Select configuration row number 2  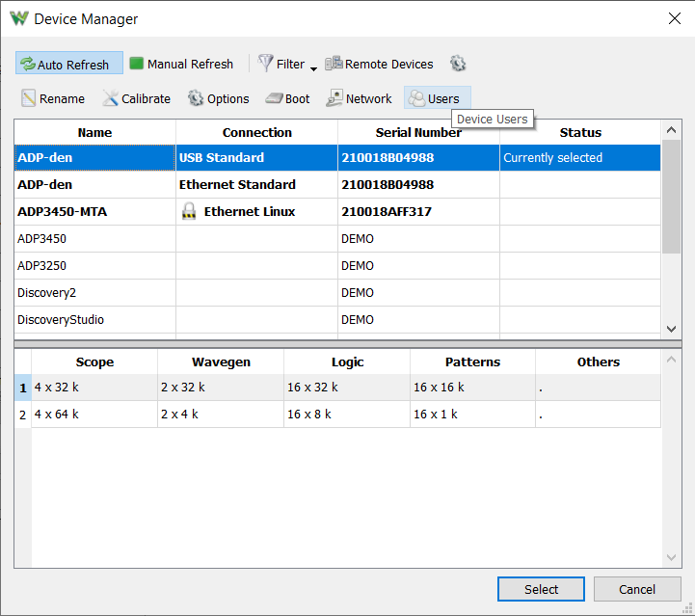22,415
